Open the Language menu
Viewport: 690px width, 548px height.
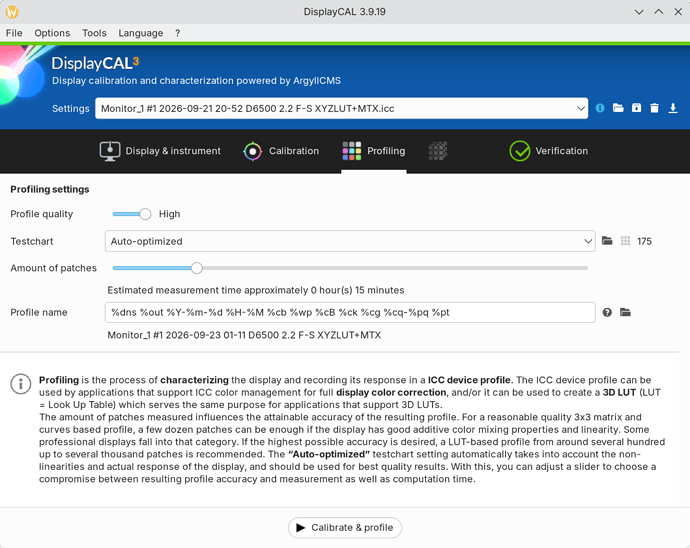[140, 33]
